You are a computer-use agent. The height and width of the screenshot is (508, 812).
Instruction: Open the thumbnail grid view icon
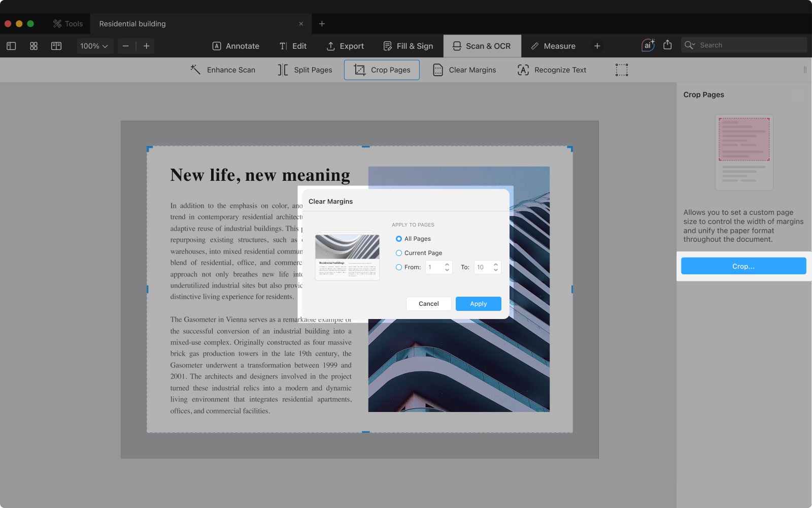[x=33, y=46]
